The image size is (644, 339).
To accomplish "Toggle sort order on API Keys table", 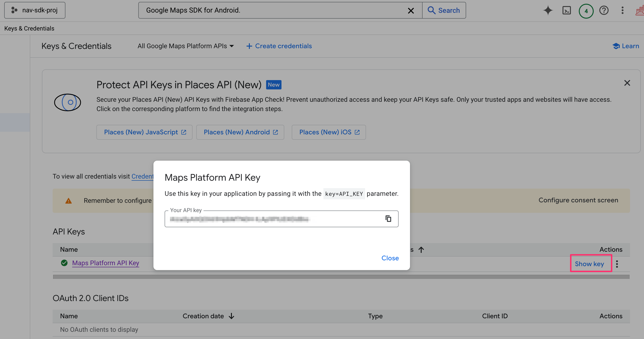I will (x=421, y=250).
